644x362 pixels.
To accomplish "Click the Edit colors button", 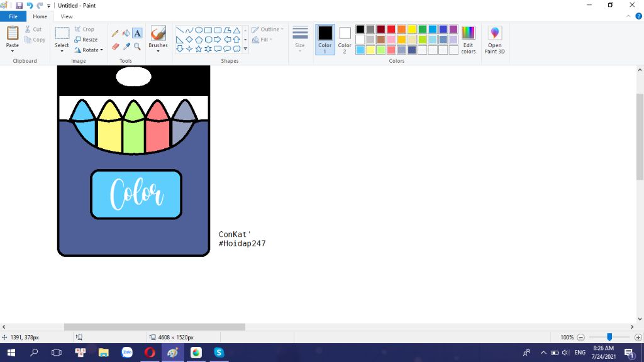I will click(x=468, y=40).
